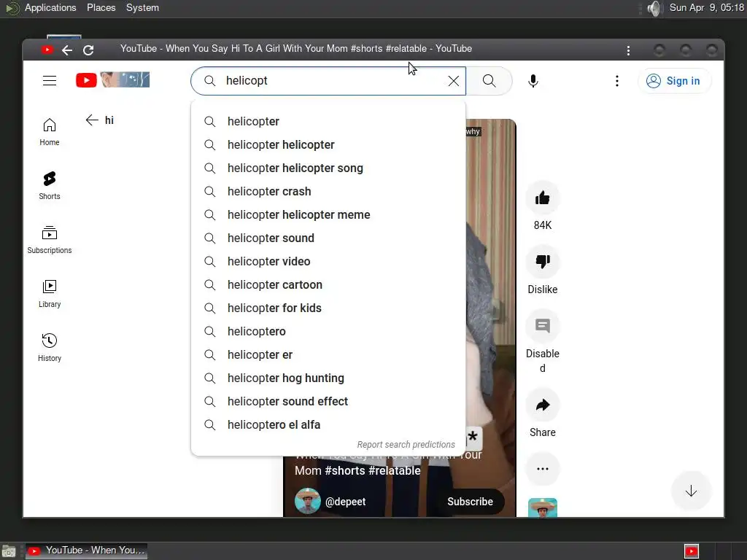Open YouTube settings three-dot menu

click(x=617, y=81)
